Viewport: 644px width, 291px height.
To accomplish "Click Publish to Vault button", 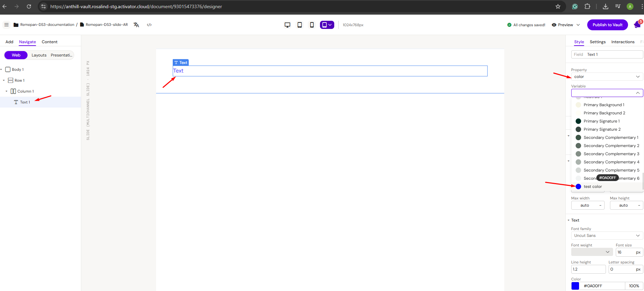I will click(607, 25).
